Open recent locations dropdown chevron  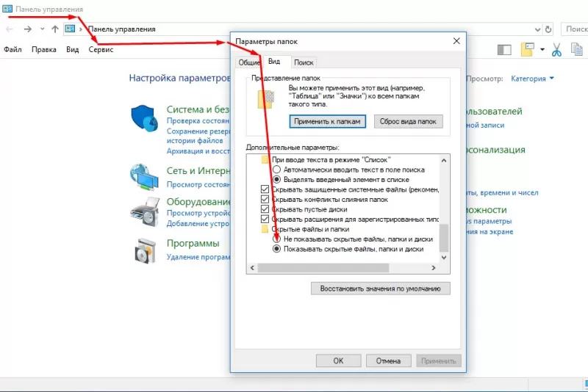click(43, 29)
